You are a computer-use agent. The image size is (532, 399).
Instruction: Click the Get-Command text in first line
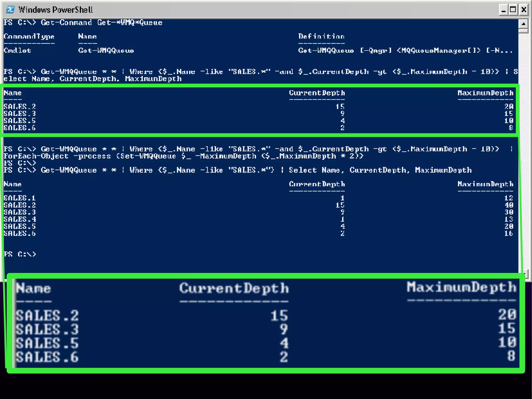click(x=66, y=23)
